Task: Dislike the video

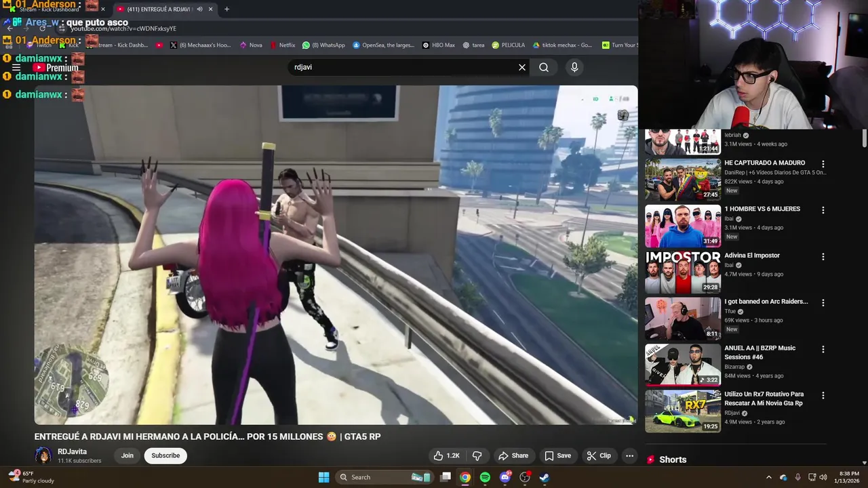Action: (x=477, y=455)
